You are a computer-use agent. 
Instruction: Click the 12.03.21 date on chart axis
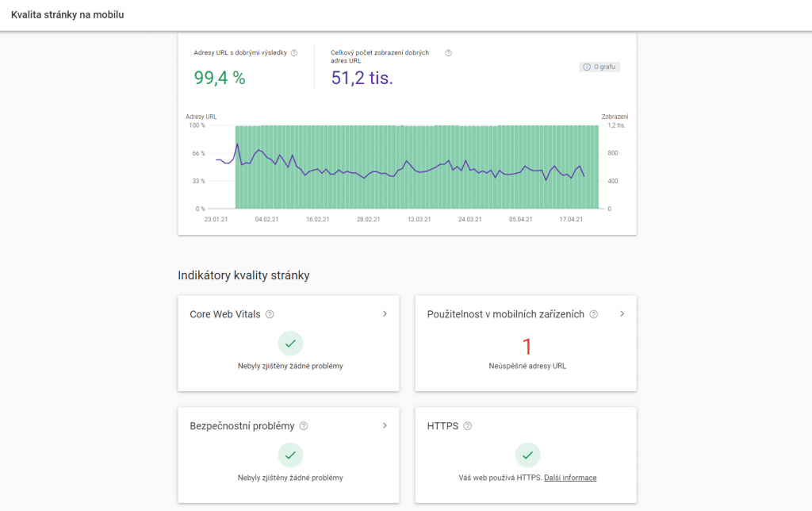419,219
